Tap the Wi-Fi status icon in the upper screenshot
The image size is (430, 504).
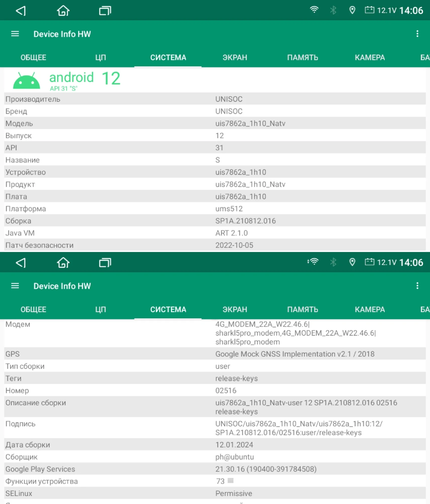click(x=314, y=10)
